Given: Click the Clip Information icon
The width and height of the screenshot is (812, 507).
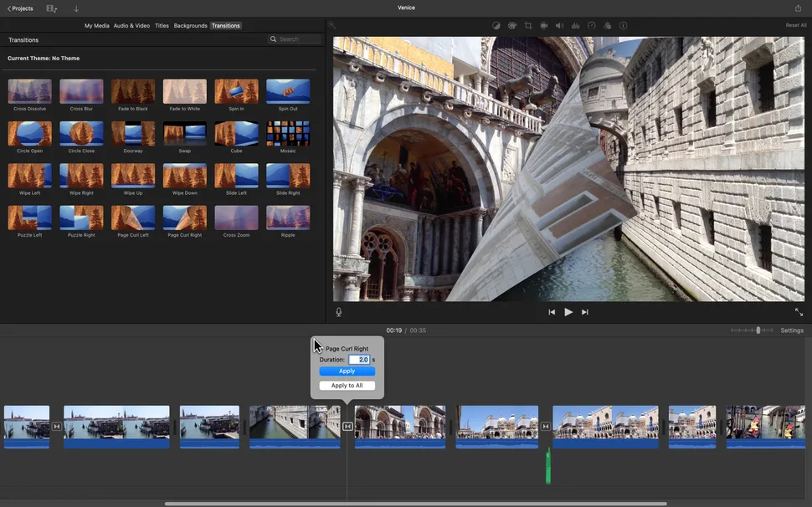Looking at the screenshot, I should point(623,26).
